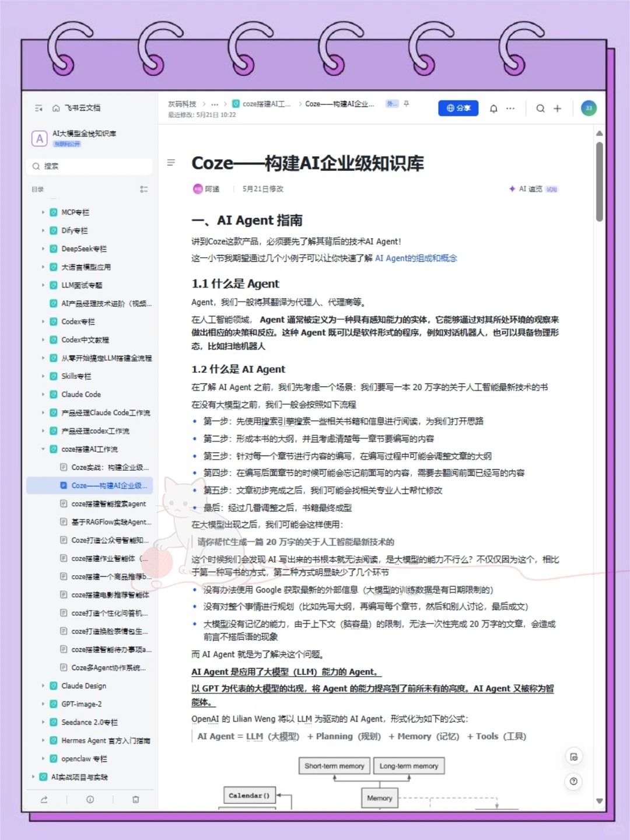Open Claude Design in the tree
630x840 pixels.
point(84,686)
